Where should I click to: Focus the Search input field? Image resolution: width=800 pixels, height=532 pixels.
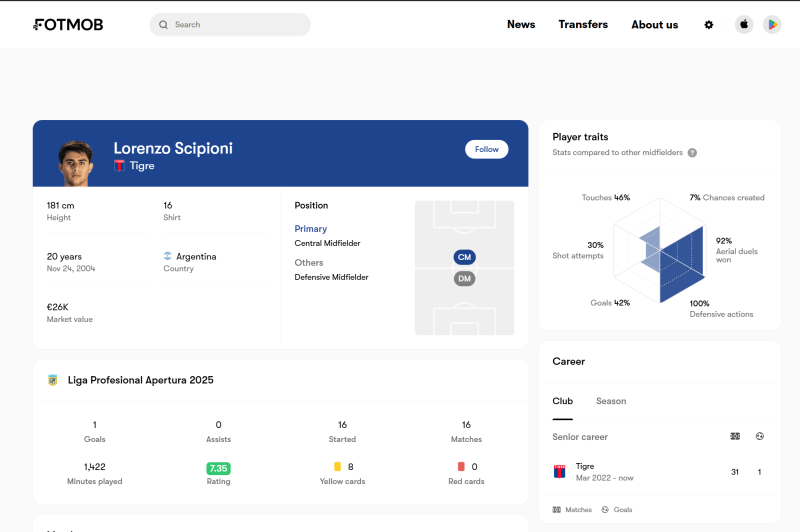pyautogui.click(x=230, y=24)
